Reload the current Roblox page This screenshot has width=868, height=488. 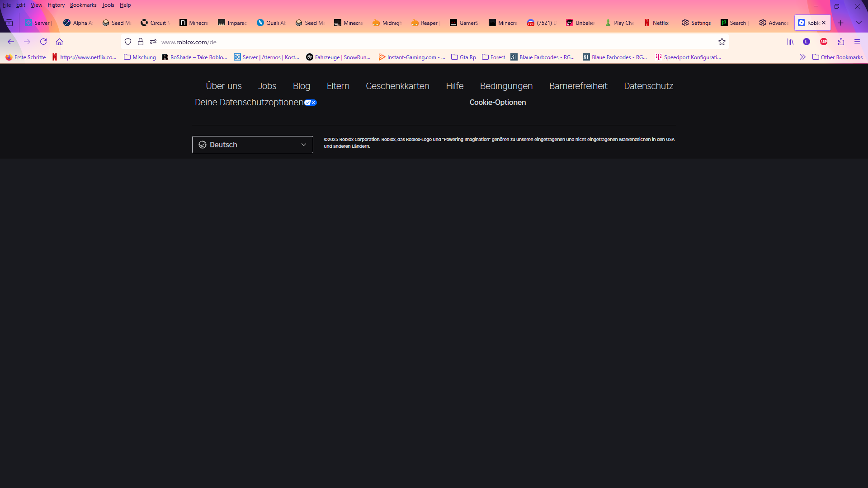click(43, 42)
